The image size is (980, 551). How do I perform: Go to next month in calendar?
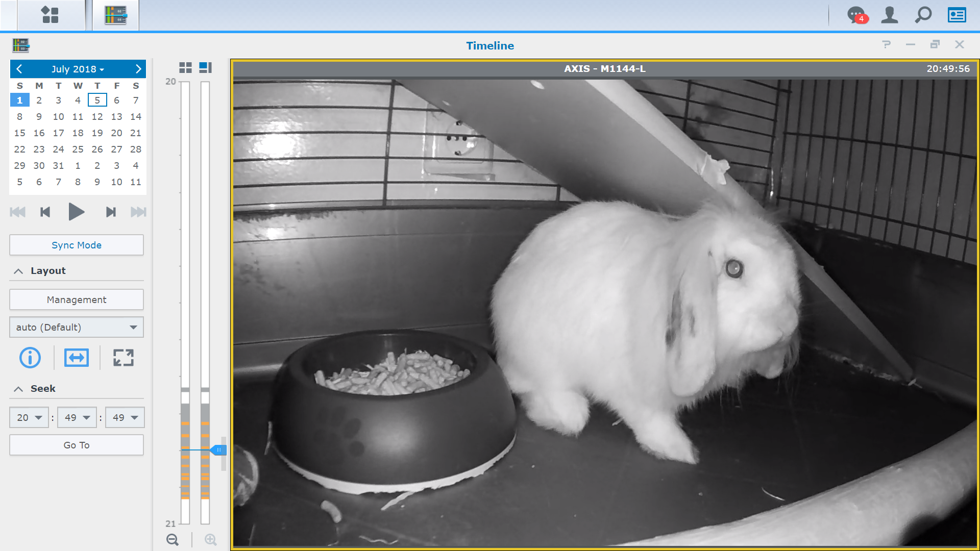point(138,69)
